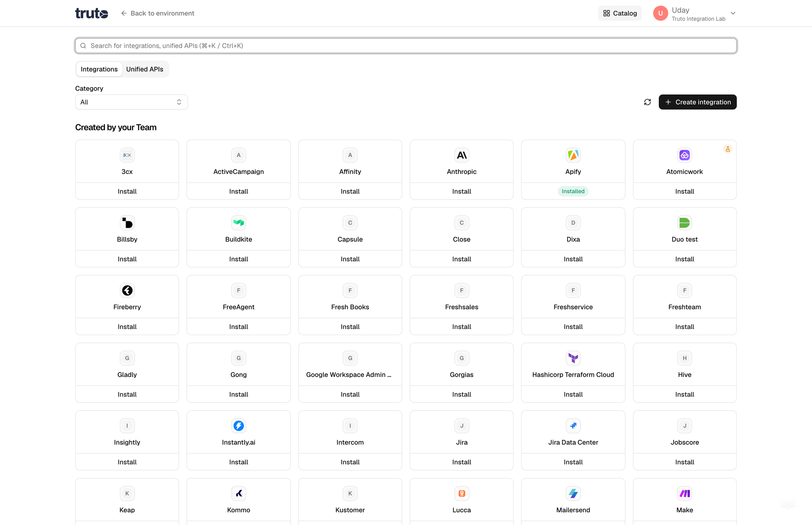The width and height of the screenshot is (812, 525).
Task: Open the Catalog page
Action: tap(620, 13)
